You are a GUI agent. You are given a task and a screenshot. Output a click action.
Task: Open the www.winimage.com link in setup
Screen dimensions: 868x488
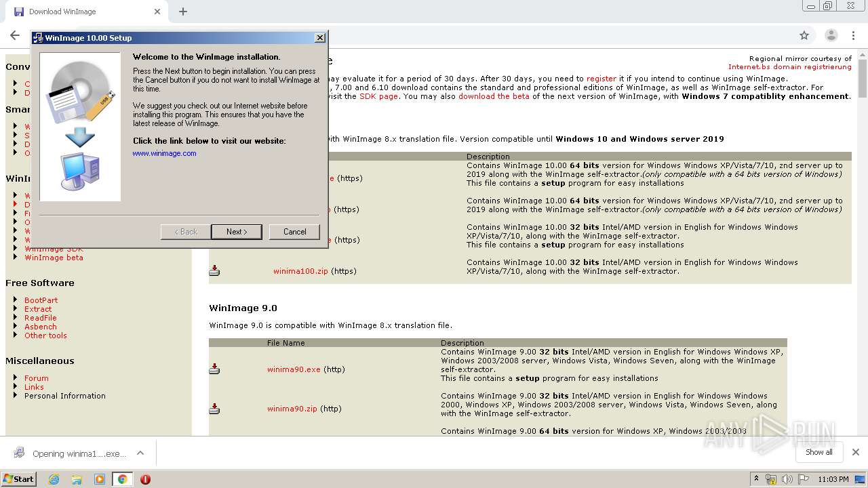164,153
